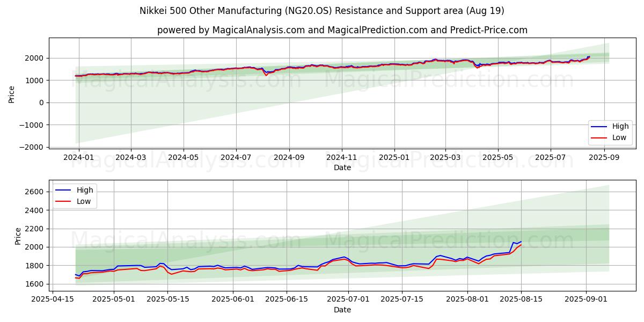Click the '−2000' y-axis label in the top chart
This screenshot has width=644, height=322.
[x=33, y=147]
